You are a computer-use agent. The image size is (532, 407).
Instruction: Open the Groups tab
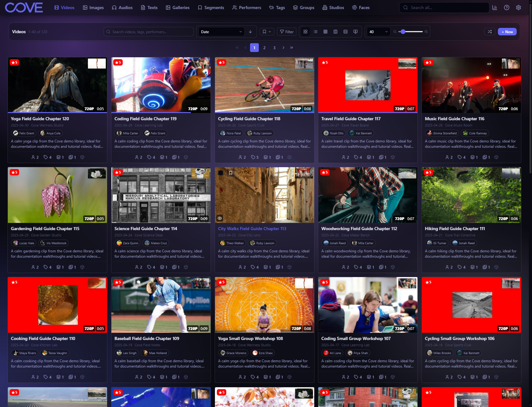click(x=304, y=8)
